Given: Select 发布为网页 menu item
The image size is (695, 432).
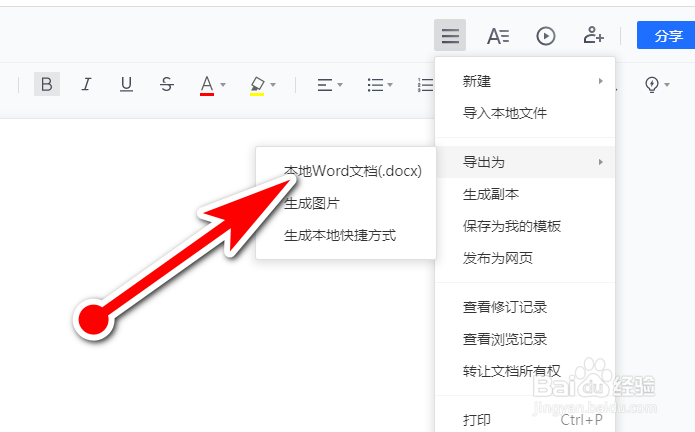Looking at the screenshot, I should (x=525, y=258).
